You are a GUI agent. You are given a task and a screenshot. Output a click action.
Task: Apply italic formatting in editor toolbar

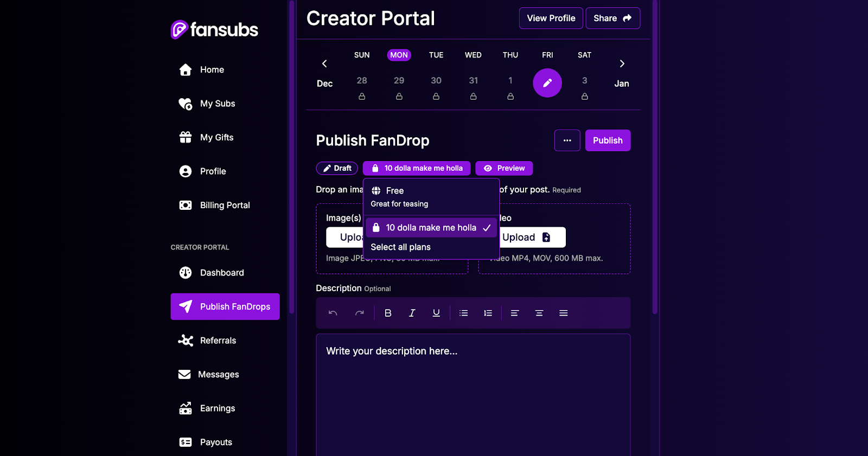point(412,313)
